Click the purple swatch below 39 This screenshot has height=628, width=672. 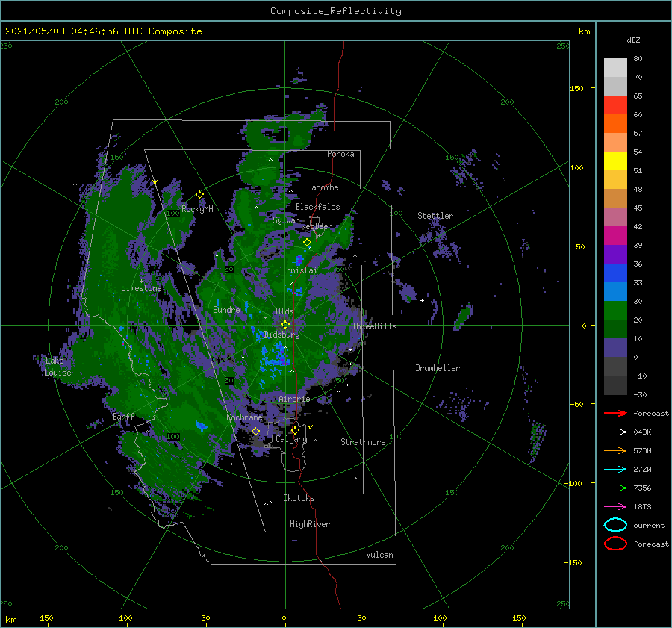[x=615, y=254]
